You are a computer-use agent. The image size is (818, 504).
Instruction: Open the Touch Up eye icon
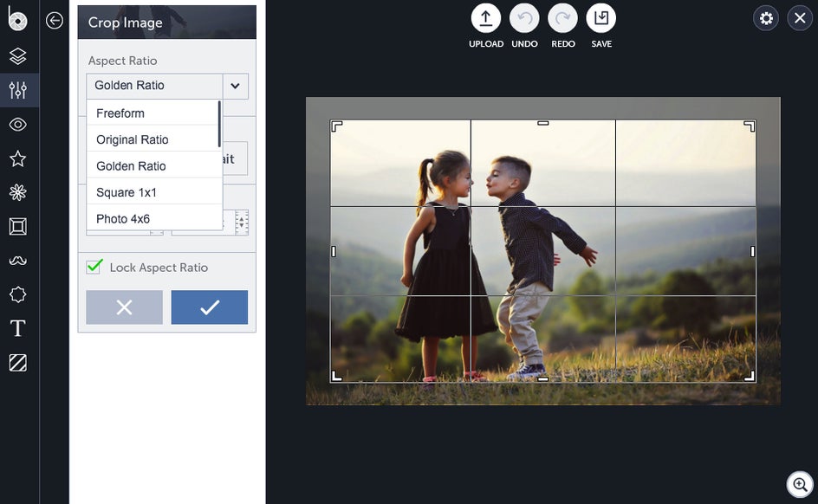click(17, 125)
